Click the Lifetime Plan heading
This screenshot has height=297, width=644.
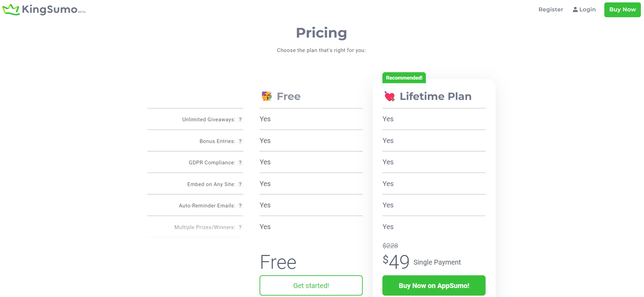coord(435,96)
